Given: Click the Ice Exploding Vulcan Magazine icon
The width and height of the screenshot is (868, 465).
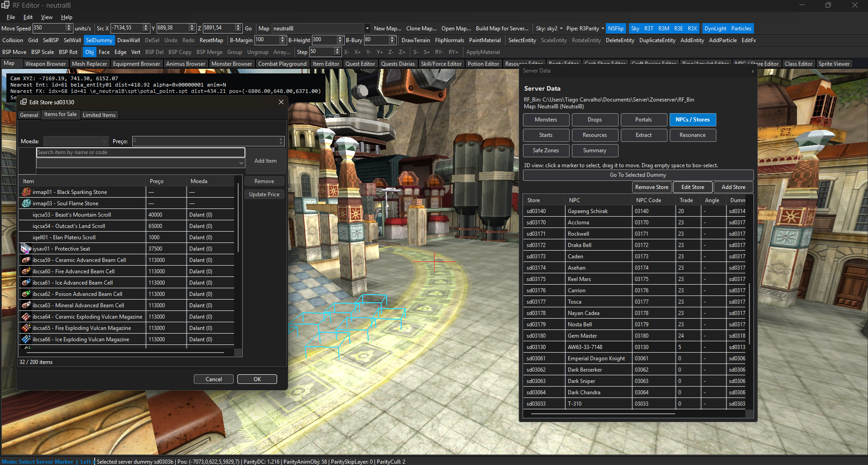Looking at the screenshot, I should pyautogui.click(x=26, y=339).
